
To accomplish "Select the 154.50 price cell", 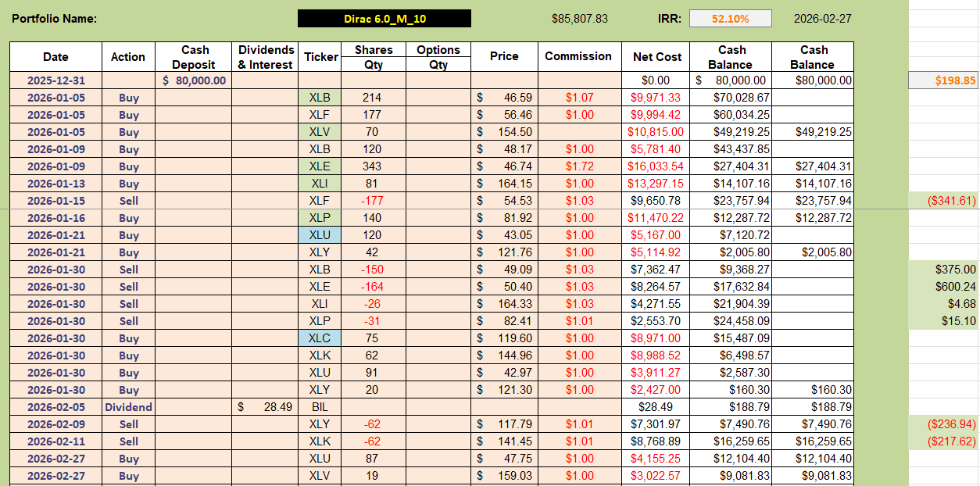I will point(504,132).
